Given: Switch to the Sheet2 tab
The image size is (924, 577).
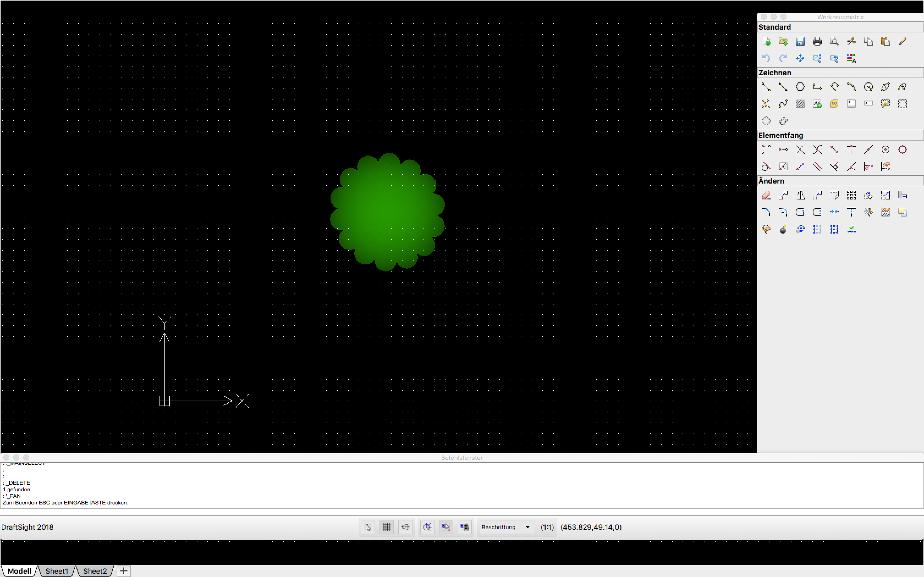Looking at the screenshot, I should pos(95,571).
